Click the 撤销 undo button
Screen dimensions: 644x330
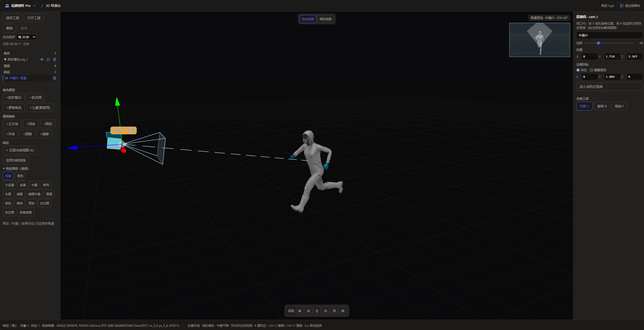coord(9,28)
